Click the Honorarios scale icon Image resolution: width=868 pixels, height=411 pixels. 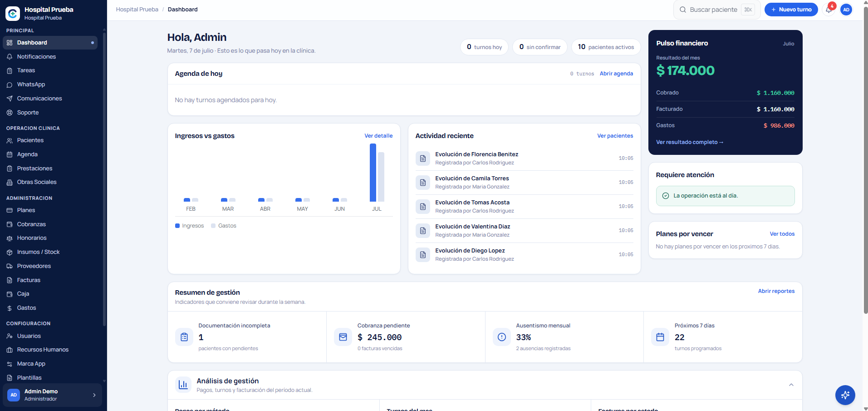10,238
